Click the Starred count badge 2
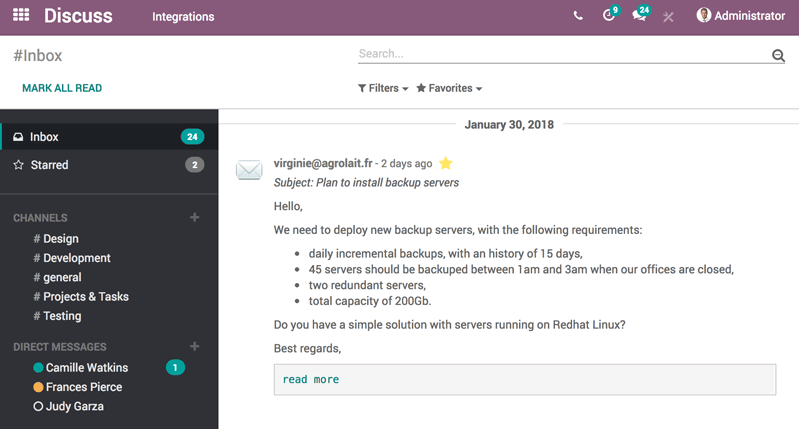 [194, 165]
